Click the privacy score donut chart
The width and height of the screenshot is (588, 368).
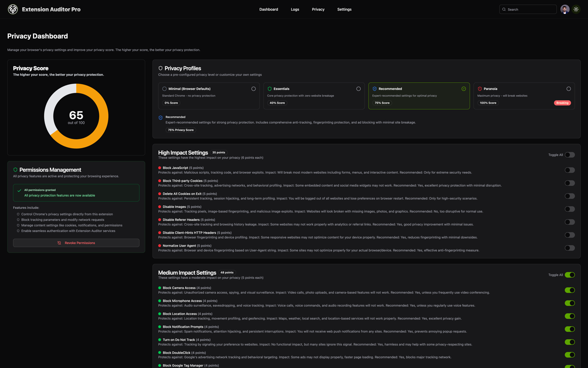[76, 116]
